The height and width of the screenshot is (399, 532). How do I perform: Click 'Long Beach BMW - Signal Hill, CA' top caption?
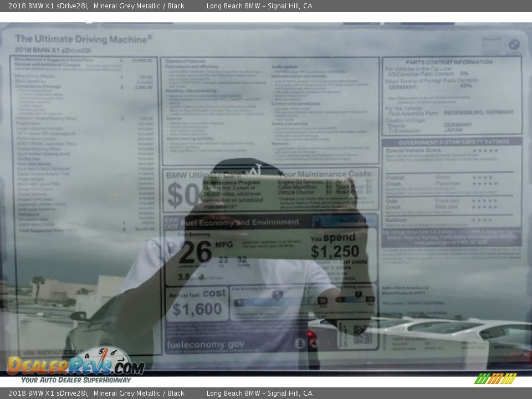coord(259,6)
